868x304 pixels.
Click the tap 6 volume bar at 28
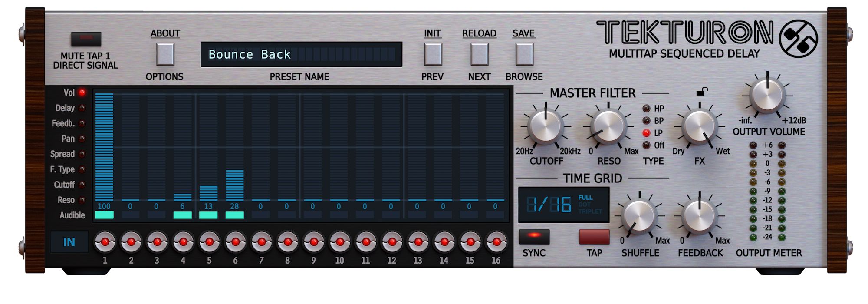click(234, 185)
